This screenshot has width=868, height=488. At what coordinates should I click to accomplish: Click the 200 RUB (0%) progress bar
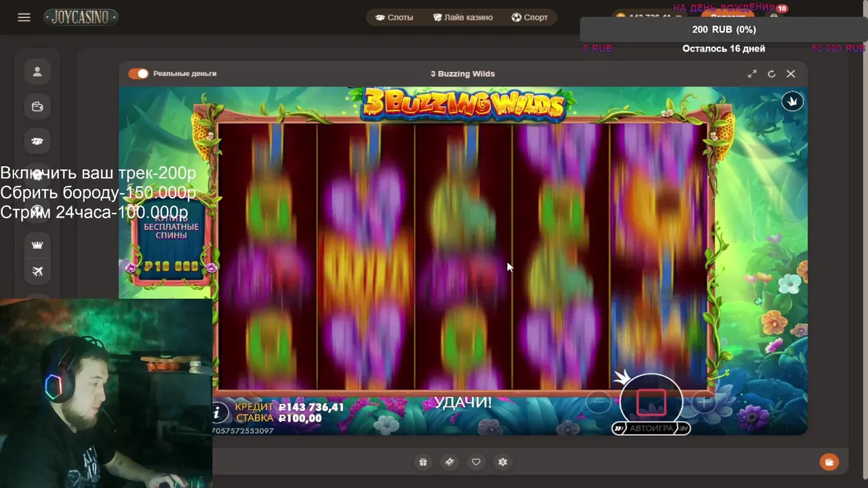724,29
